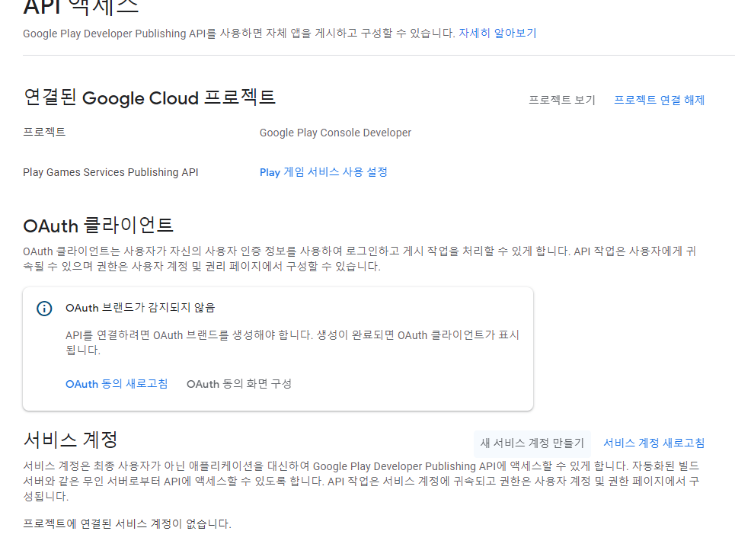735x560 pixels.
Task: Click the OAuth 동의 새로고침 button
Action: pyautogui.click(x=117, y=384)
